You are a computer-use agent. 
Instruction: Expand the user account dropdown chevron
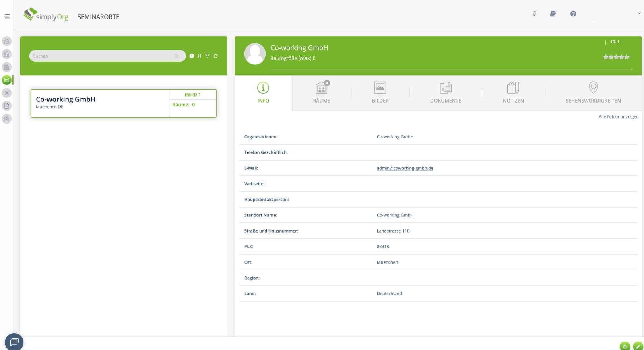click(x=639, y=14)
